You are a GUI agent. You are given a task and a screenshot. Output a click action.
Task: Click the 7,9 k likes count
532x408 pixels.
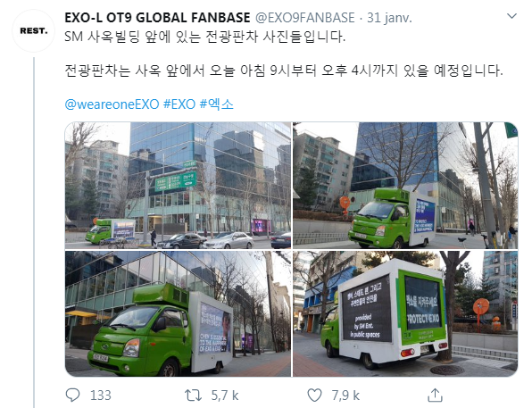coord(345,396)
